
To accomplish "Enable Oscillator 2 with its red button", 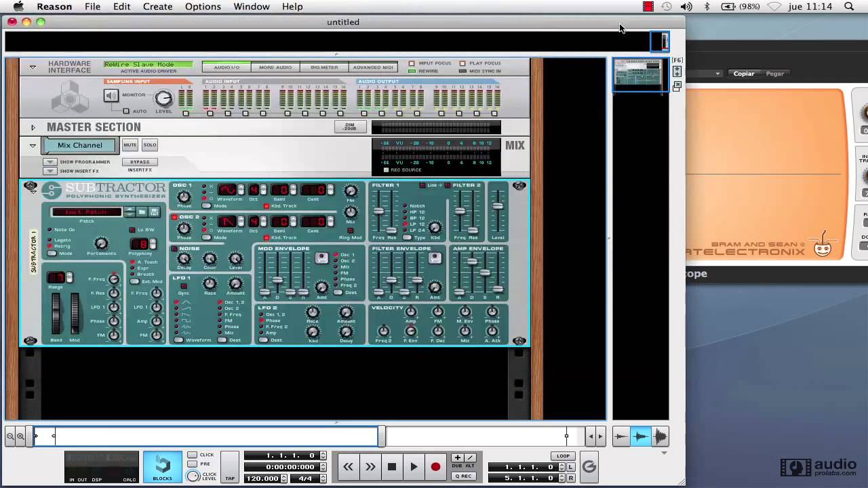I will pos(174,217).
